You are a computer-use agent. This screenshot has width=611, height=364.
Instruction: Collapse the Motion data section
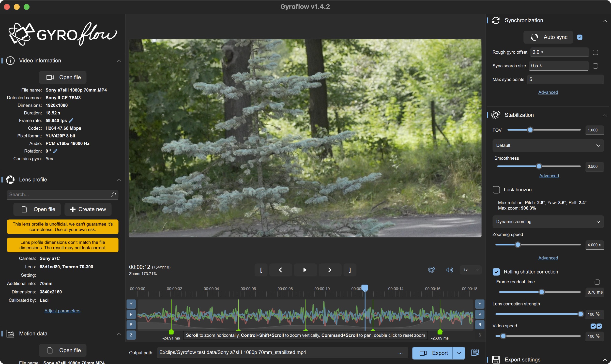click(119, 334)
